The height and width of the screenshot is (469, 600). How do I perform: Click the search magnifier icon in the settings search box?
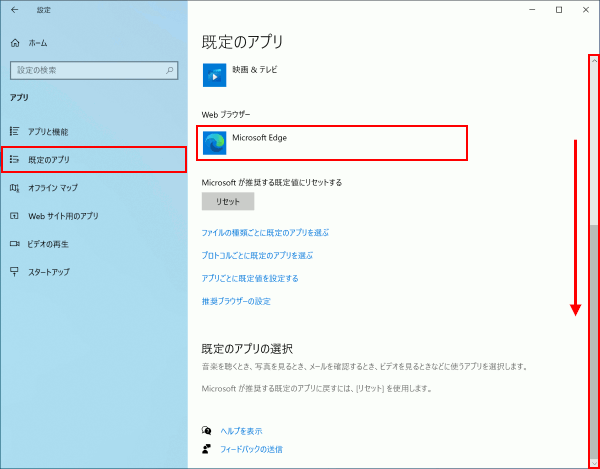pyautogui.click(x=170, y=70)
